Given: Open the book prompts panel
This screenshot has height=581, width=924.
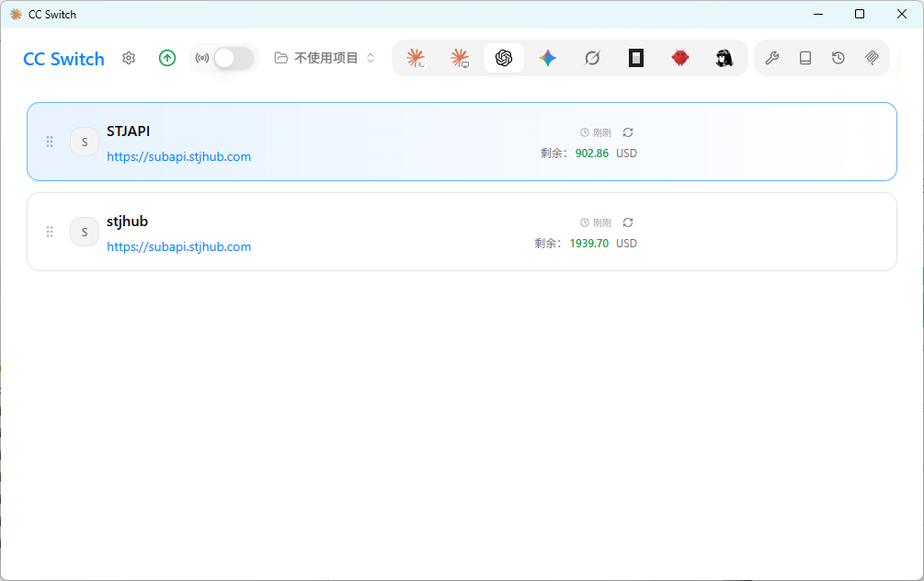Looking at the screenshot, I should tap(805, 58).
